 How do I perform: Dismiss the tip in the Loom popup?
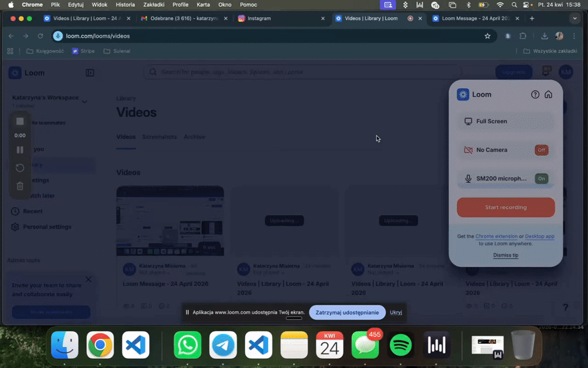[505, 255]
